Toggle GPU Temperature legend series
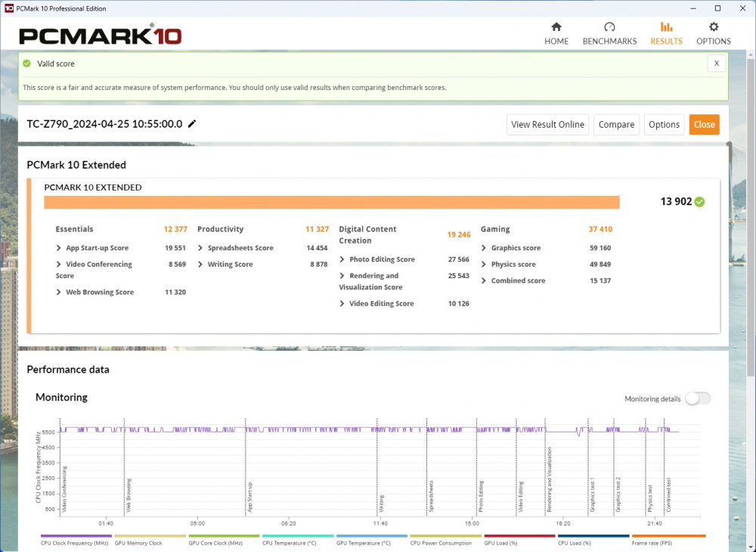The width and height of the screenshot is (756, 552). coord(372,541)
